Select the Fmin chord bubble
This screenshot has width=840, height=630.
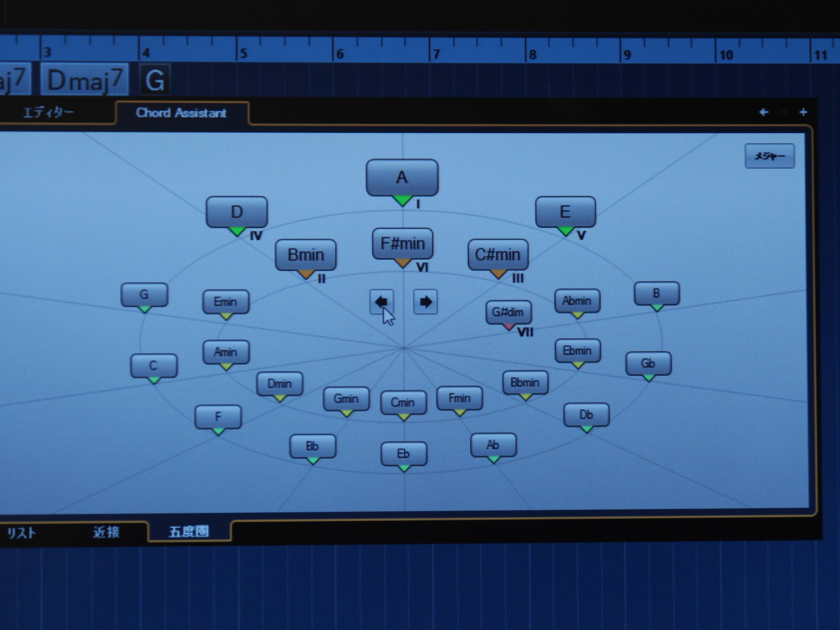click(x=460, y=398)
